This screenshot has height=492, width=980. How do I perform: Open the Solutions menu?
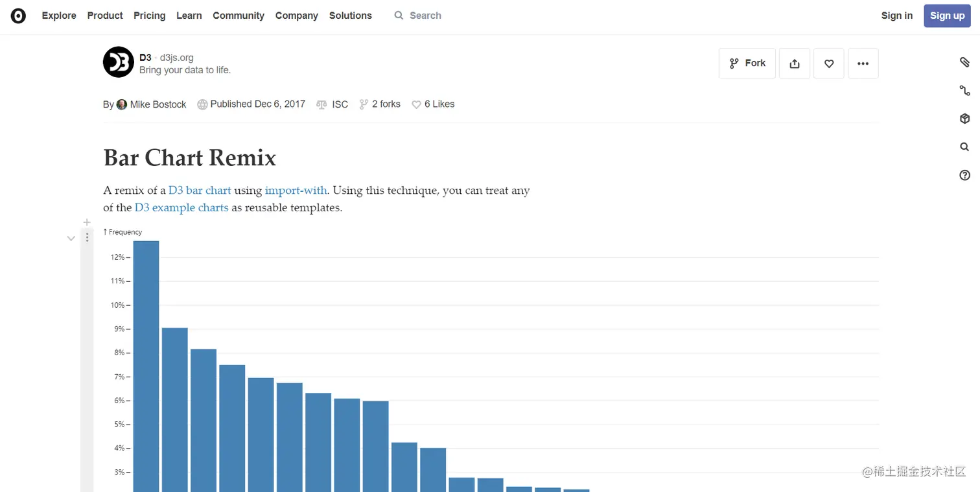(x=351, y=16)
